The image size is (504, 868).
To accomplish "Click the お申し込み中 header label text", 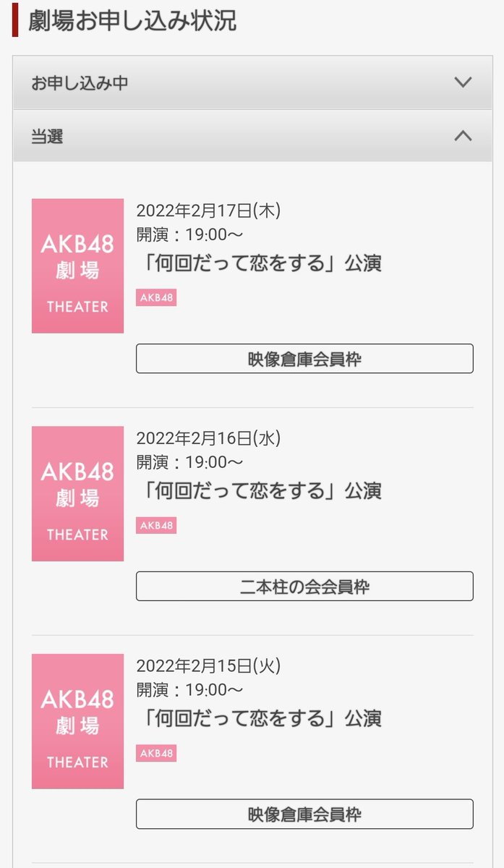I will click(80, 83).
